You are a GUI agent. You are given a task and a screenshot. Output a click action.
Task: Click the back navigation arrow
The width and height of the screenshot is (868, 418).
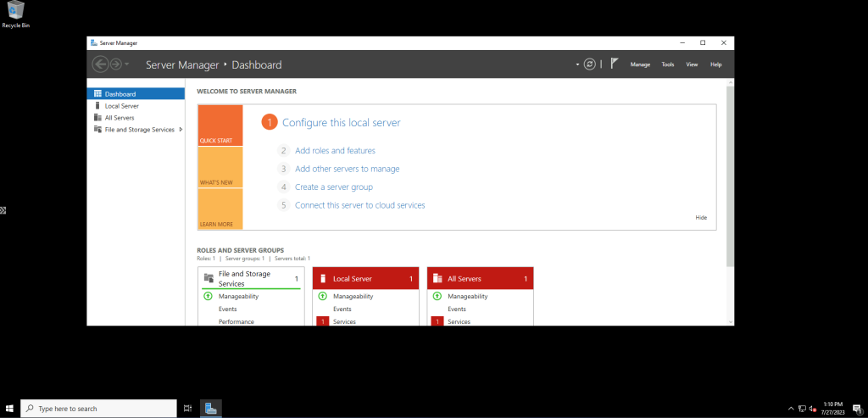(100, 64)
